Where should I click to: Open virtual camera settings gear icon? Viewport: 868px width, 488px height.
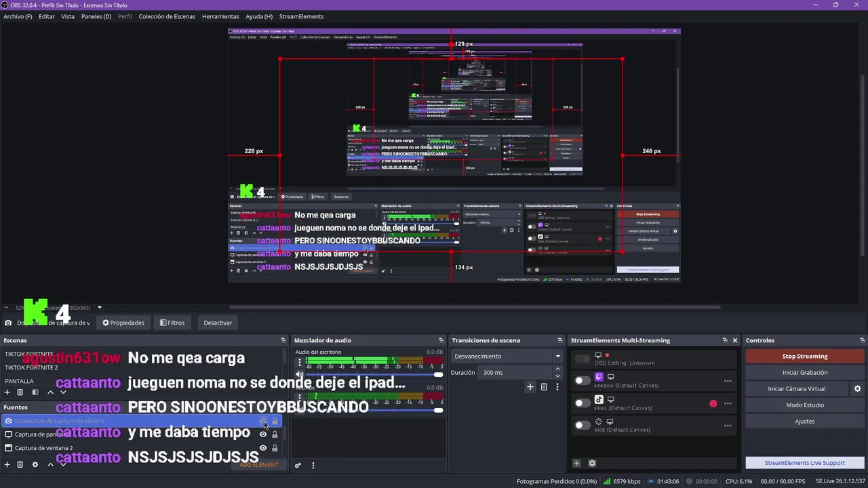[857, 388]
